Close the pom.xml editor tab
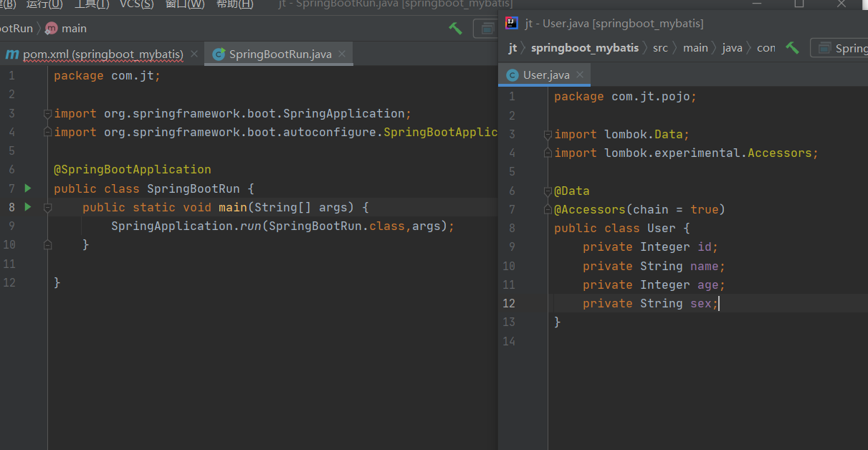 (194, 54)
